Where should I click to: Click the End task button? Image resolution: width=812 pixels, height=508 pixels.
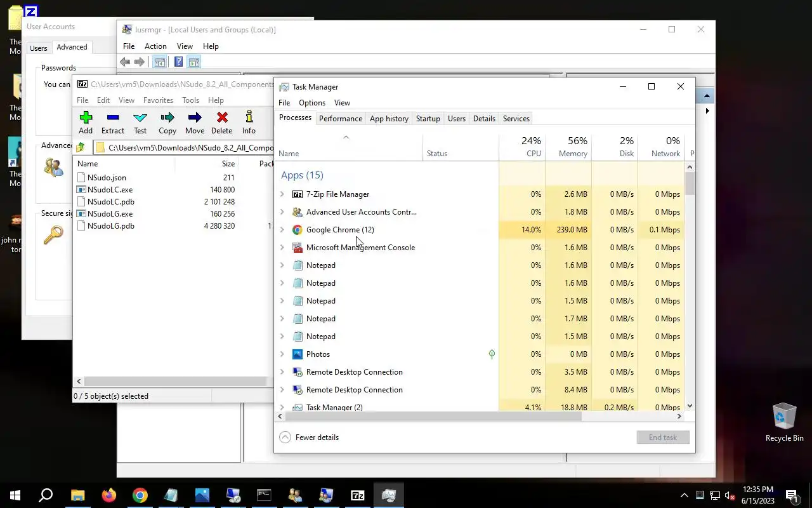[x=663, y=438]
